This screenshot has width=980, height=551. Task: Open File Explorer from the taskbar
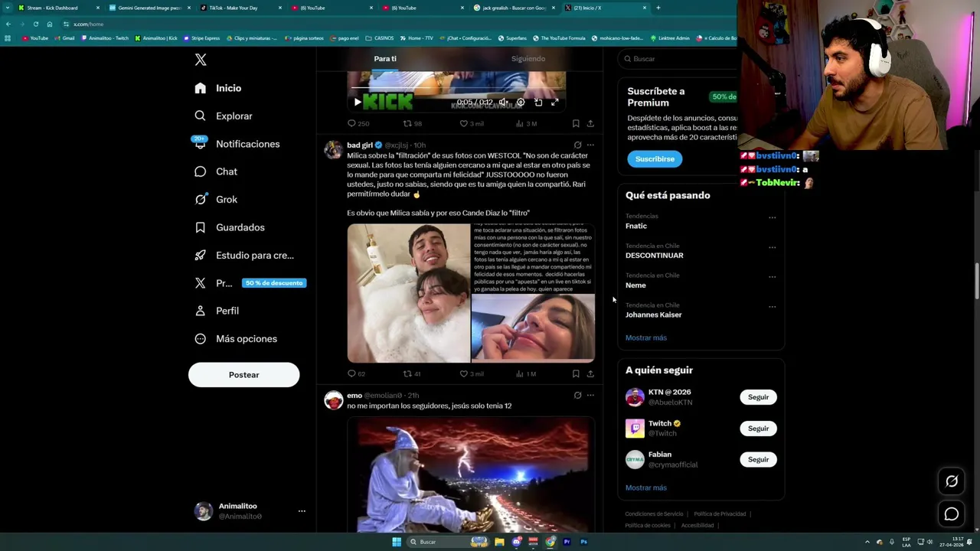pos(499,542)
